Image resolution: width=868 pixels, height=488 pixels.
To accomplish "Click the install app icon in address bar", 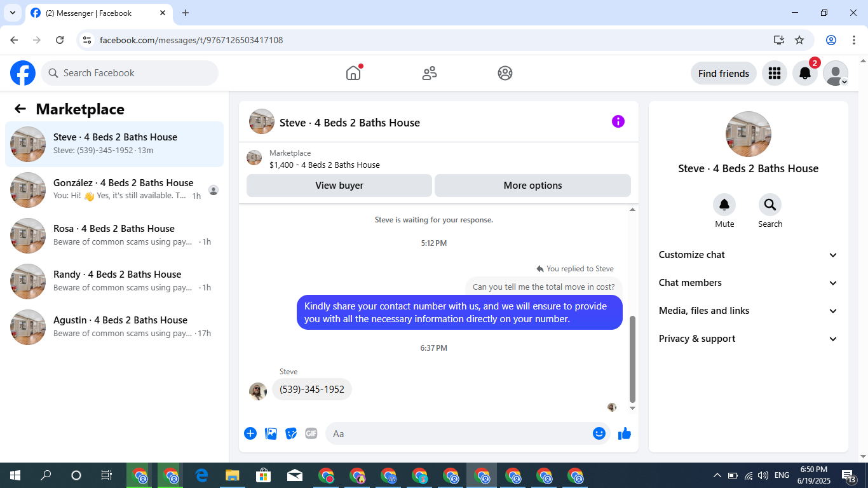I will coord(779,40).
